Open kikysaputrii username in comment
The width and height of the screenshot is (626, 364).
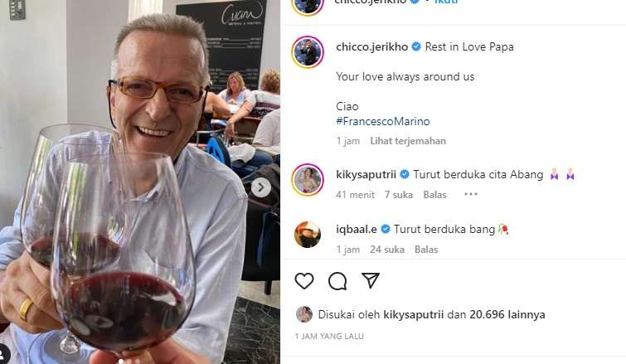click(366, 174)
